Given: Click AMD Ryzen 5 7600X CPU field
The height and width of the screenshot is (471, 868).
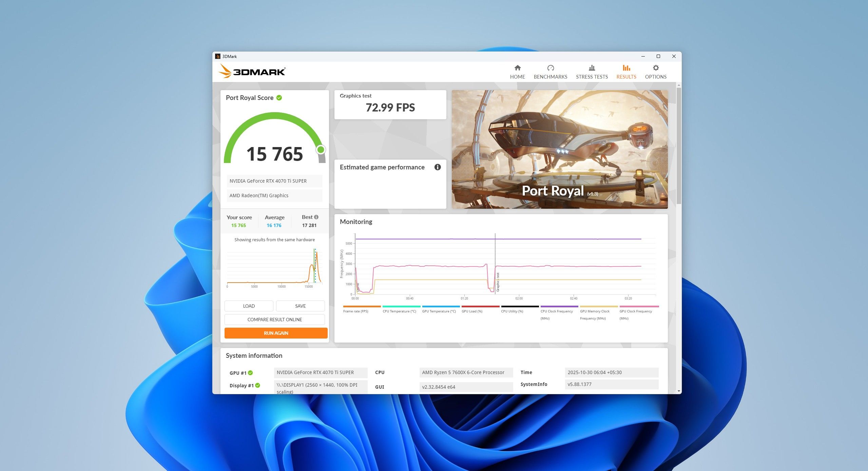Looking at the screenshot, I should click(466, 372).
